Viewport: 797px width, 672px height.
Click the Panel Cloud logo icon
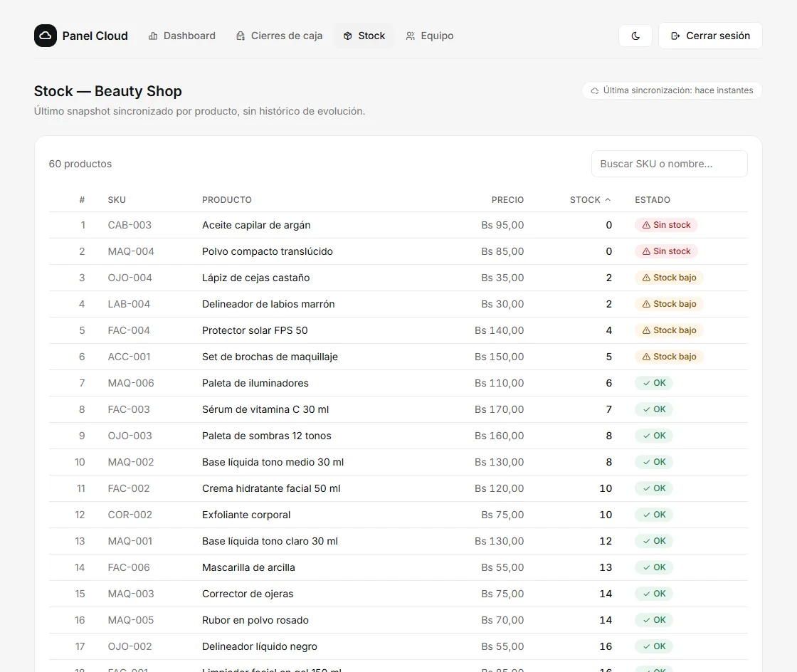(x=46, y=36)
